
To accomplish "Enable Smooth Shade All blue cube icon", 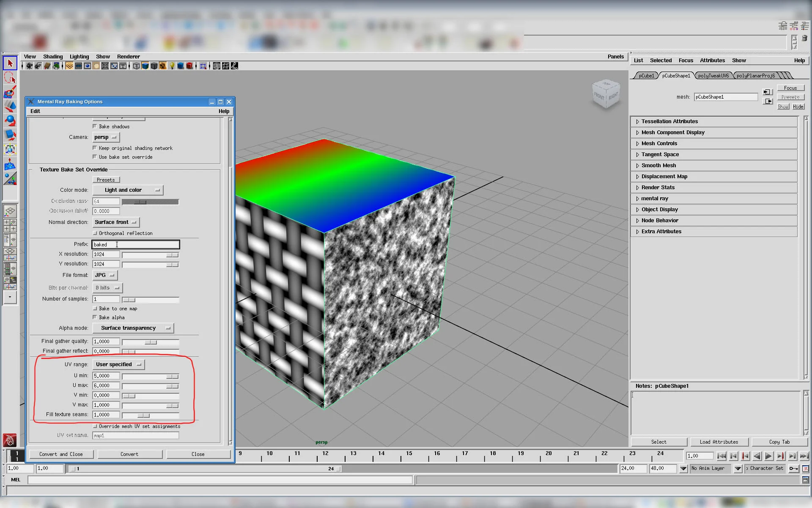I will 145,66.
